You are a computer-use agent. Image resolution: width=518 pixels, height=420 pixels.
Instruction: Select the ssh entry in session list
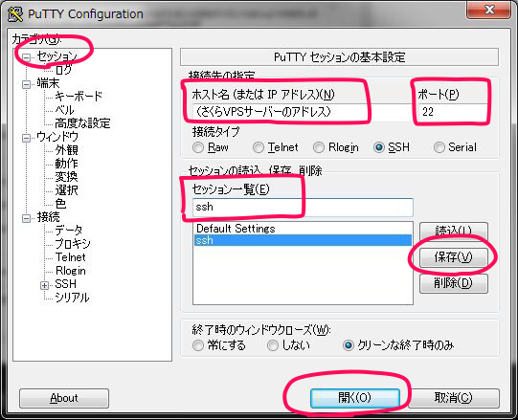303,240
